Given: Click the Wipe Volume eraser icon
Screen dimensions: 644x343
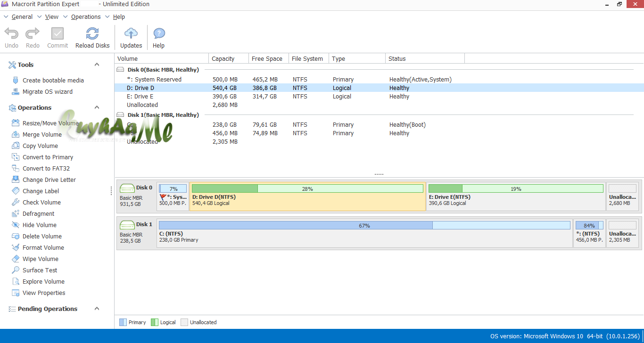Looking at the screenshot, I should (x=15, y=259).
